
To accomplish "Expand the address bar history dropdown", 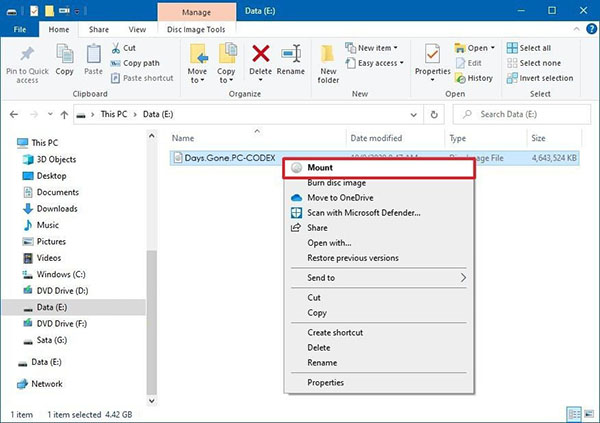I will (414, 114).
